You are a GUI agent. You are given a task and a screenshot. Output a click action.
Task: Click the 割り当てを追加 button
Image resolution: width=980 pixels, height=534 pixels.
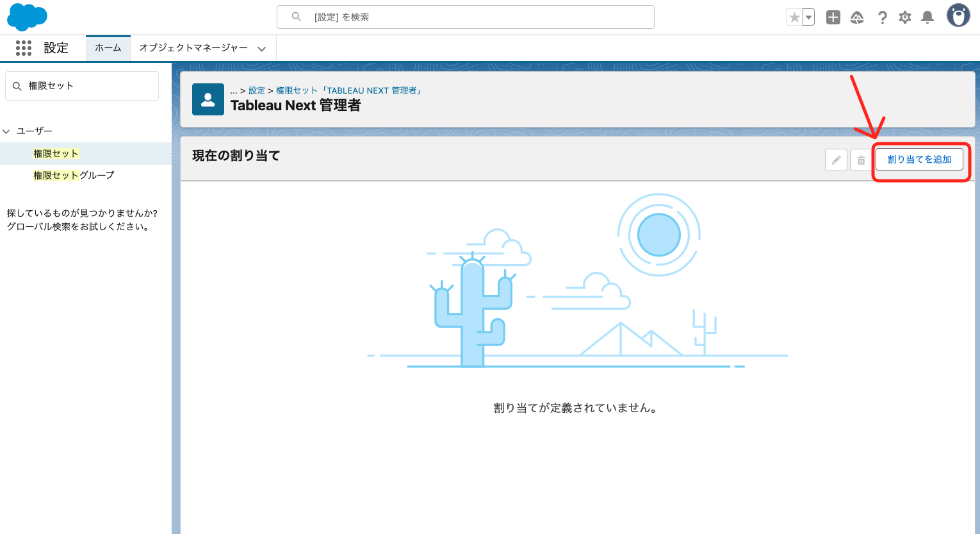(919, 160)
